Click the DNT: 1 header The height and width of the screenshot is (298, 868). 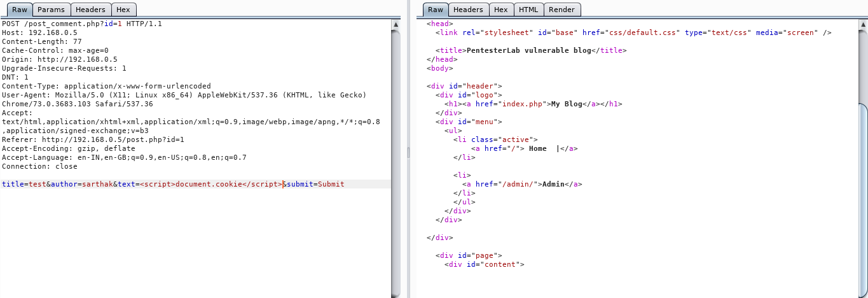tap(15, 77)
